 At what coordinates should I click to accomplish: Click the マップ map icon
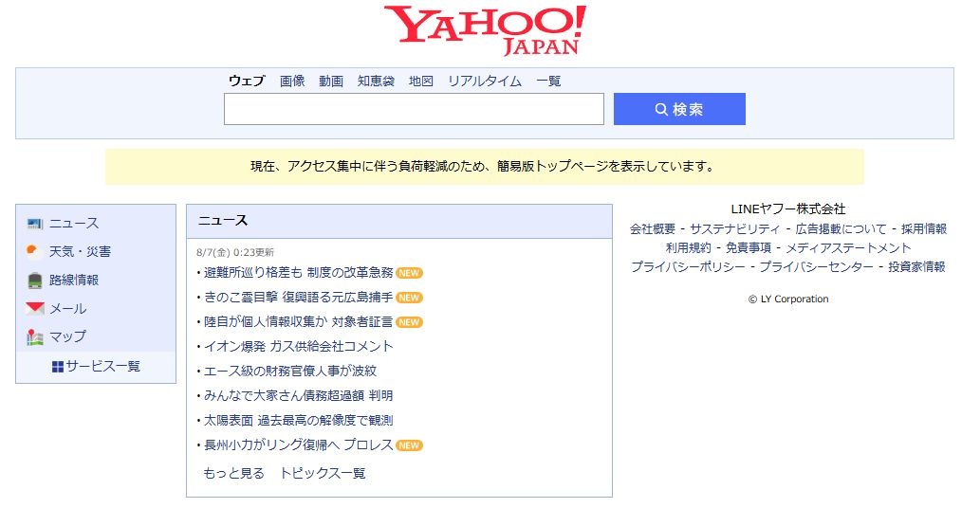coord(35,337)
